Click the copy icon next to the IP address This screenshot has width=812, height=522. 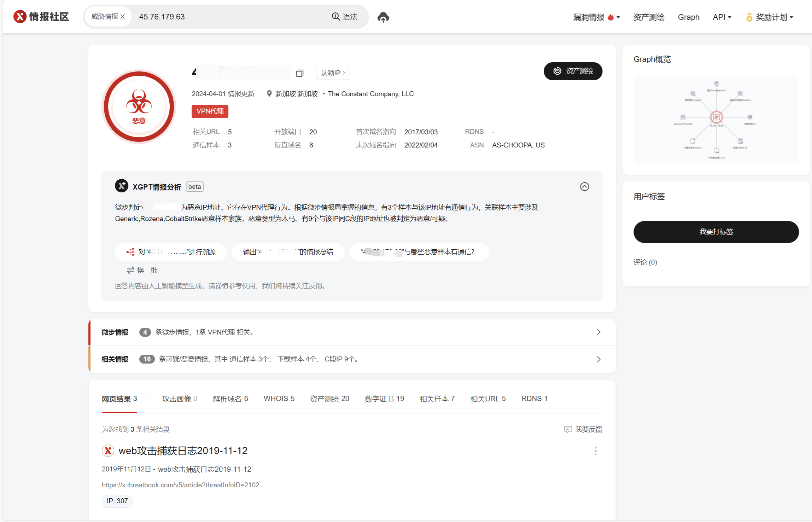coord(300,73)
